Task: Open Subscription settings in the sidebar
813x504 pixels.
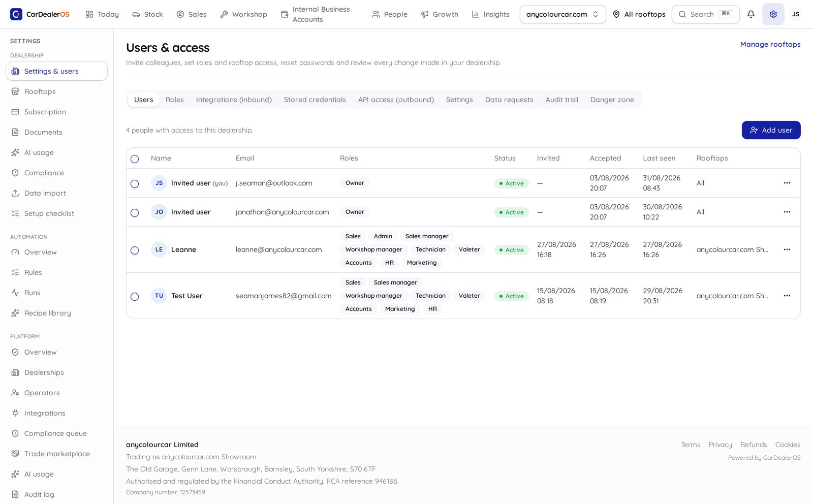Action: pyautogui.click(x=56, y=112)
